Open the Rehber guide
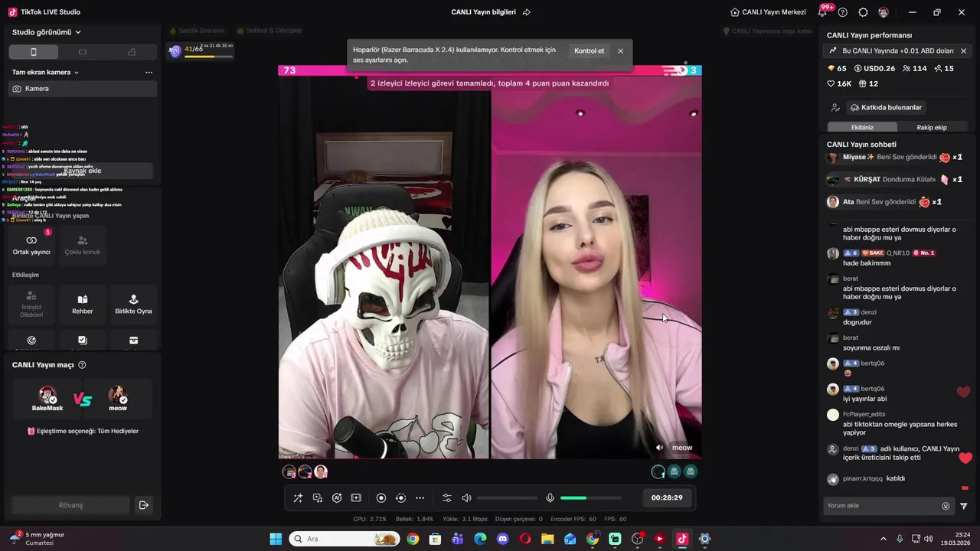 83,305
